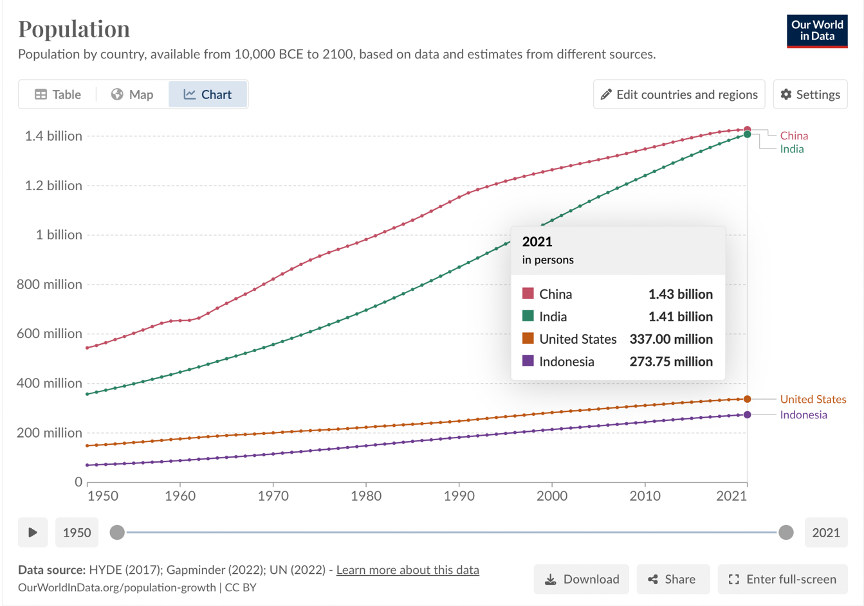Click the gear icon on Settings
This screenshot has height=606, width=864.
(x=786, y=94)
